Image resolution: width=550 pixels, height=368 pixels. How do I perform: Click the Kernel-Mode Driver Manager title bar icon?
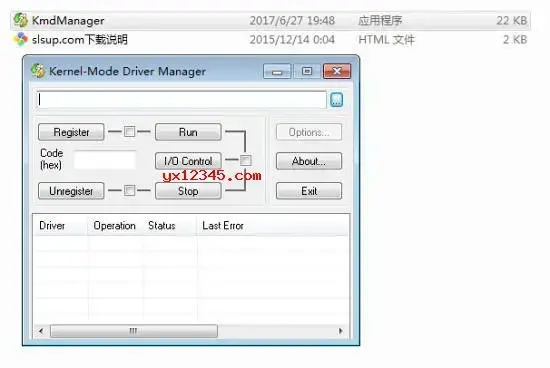click(x=38, y=71)
